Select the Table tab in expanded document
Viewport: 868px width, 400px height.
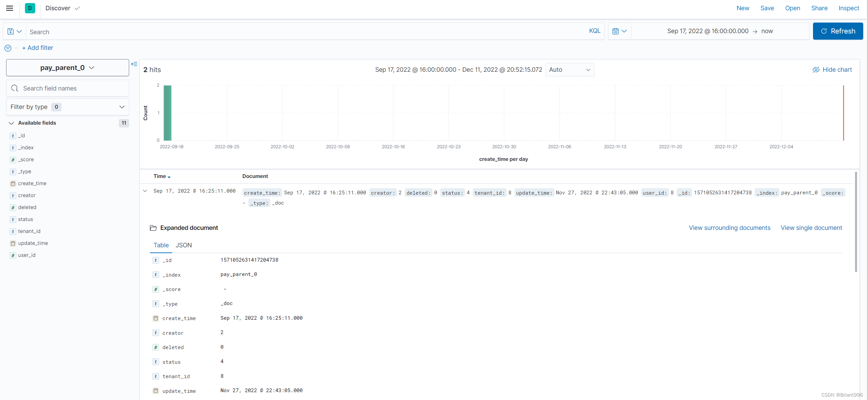pyautogui.click(x=161, y=245)
